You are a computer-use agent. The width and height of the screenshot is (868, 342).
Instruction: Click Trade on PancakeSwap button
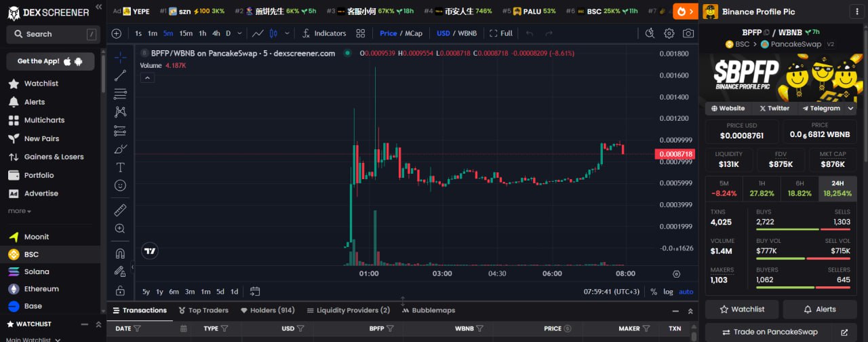click(x=776, y=332)
